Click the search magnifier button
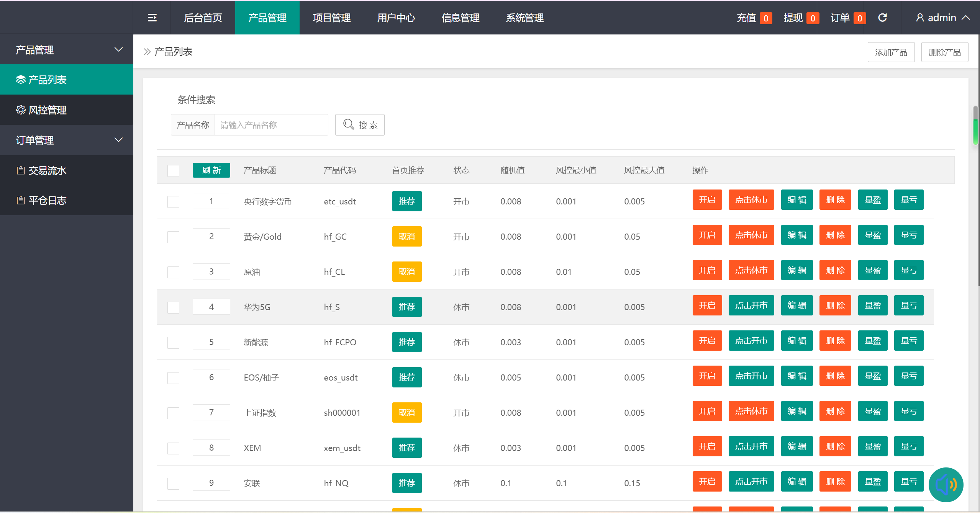The image size is (980, 513). 360,125
